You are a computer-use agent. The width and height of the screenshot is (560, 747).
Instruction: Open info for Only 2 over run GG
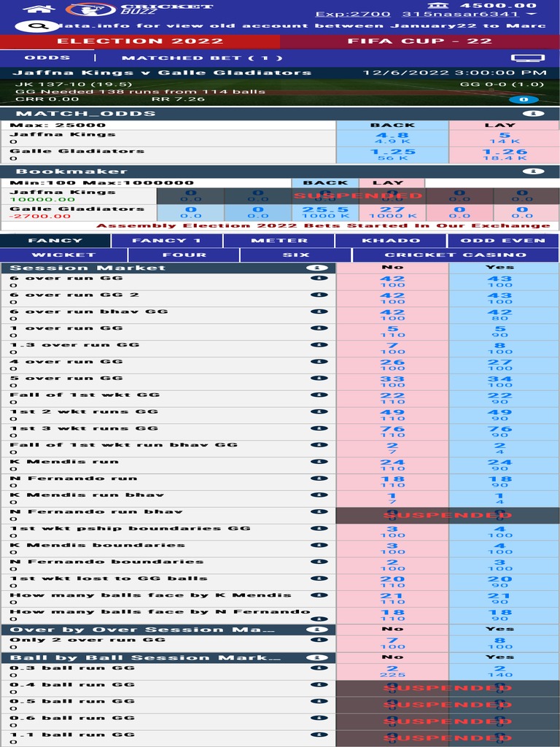(319, 640)
